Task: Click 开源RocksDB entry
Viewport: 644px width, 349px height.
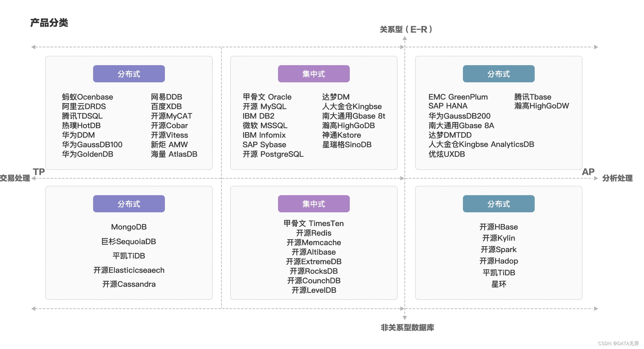Action: [x=314, y=271]
